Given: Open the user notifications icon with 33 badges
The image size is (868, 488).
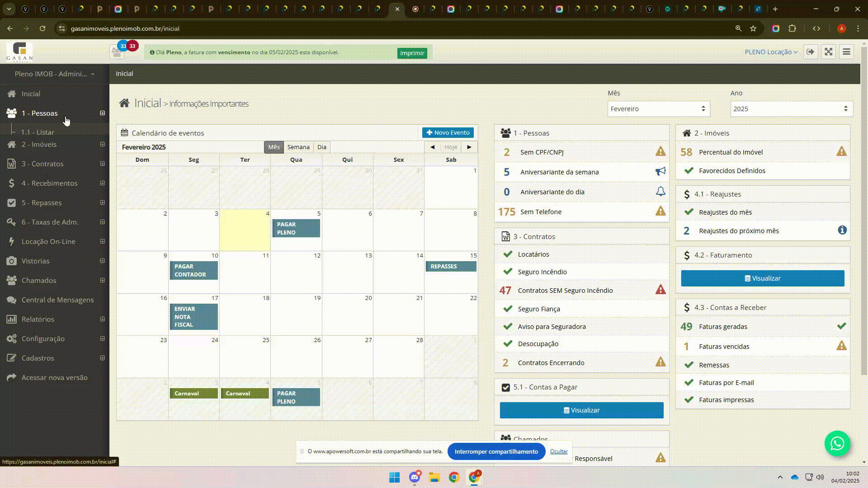Looking at the screenshot, I should (117, 52).
